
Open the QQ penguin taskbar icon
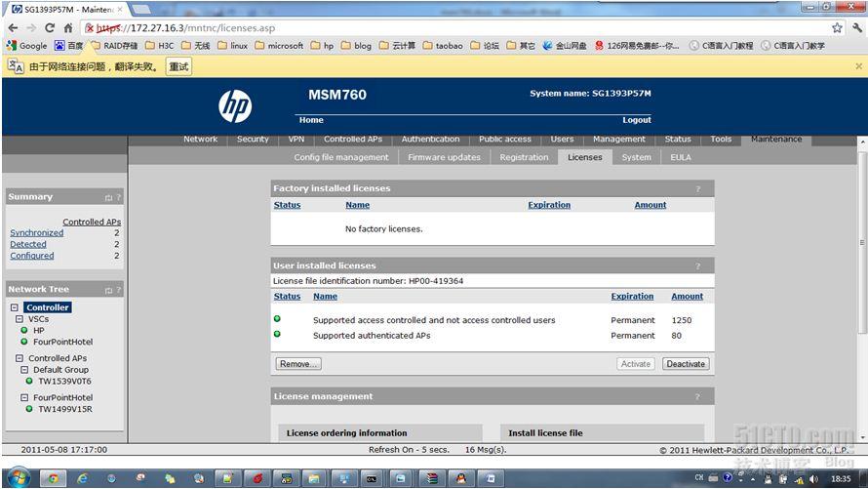point(460,478)
